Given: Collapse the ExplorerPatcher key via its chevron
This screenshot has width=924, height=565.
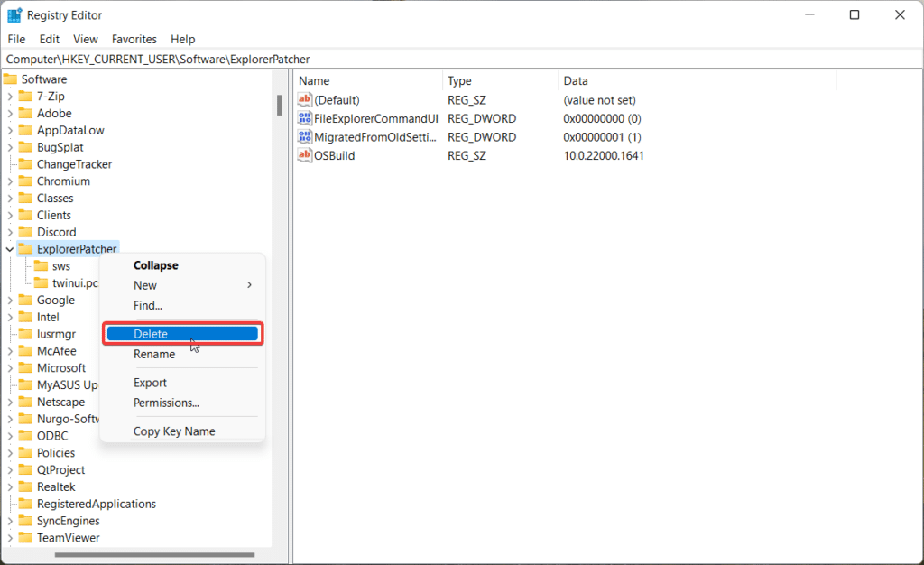Looking at the screenshot, I should pos(10,248).
